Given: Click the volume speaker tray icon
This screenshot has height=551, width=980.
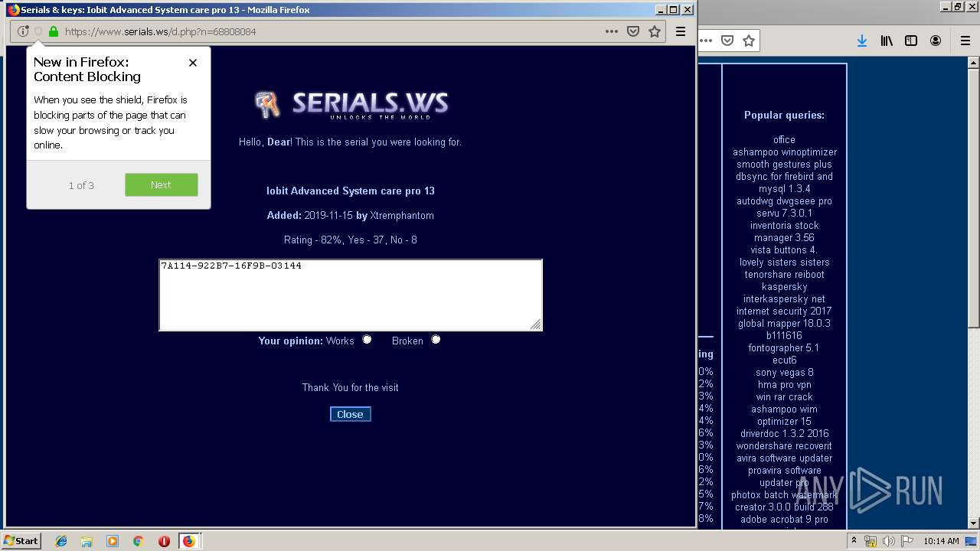Looking at the screenshot, I should coord(889,541).
